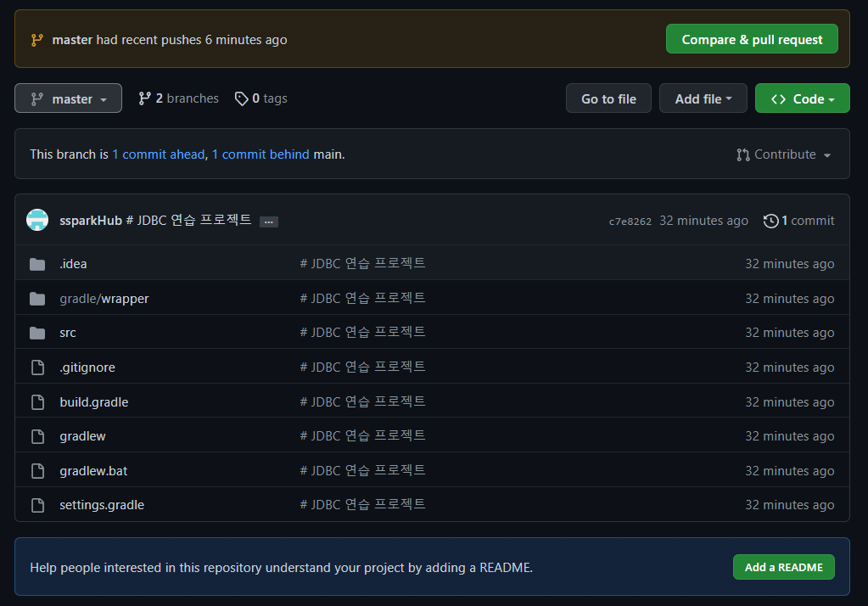Click the tag icon beside 0 tags

(241, 98)
